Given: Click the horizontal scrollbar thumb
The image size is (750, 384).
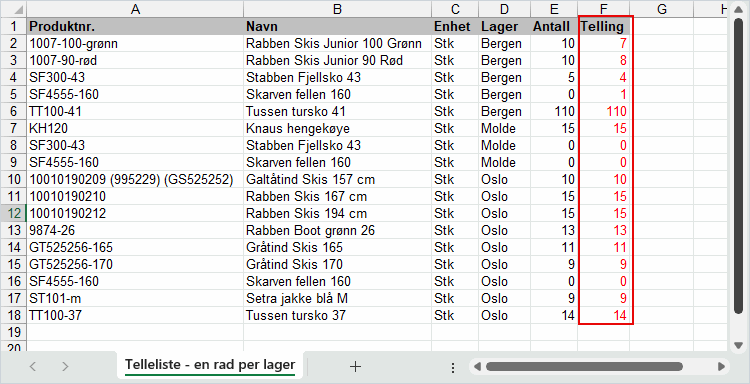Looking at the screenshot, I should point(584,367).
